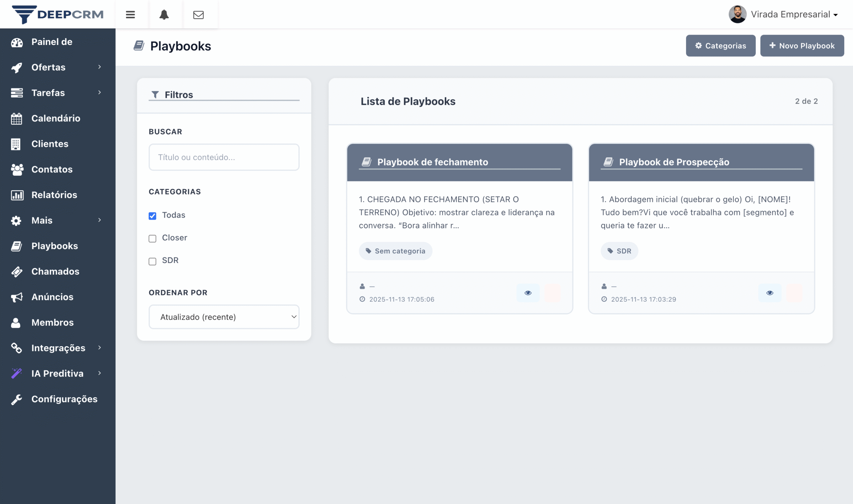Viewport: 853px width, 504px height.
Task: Open Membros from the sidebar menu
Action: [53, 322]
